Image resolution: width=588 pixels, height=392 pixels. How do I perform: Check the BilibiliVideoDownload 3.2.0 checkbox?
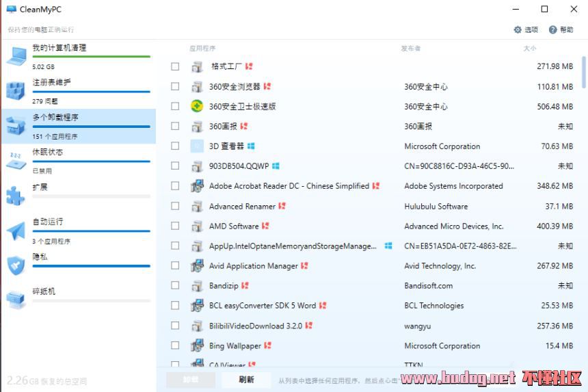coord(175,326)
